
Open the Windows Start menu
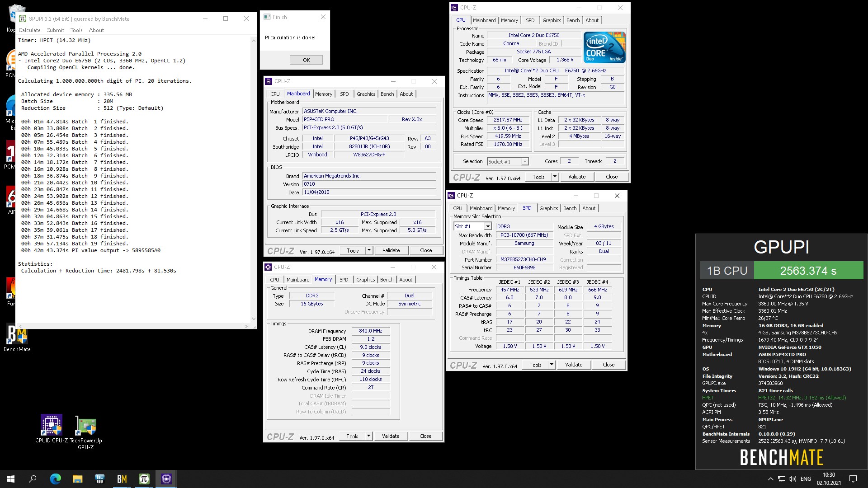(x=11, y=479)
